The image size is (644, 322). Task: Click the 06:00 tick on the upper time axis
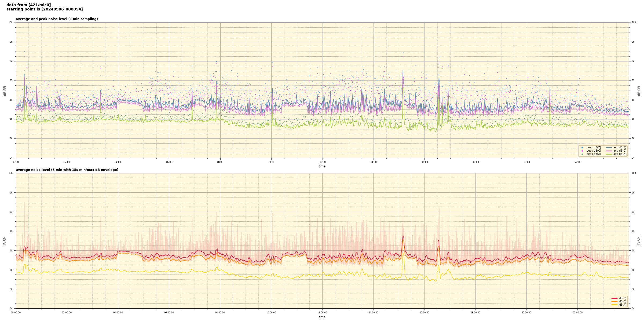(169, 162)
